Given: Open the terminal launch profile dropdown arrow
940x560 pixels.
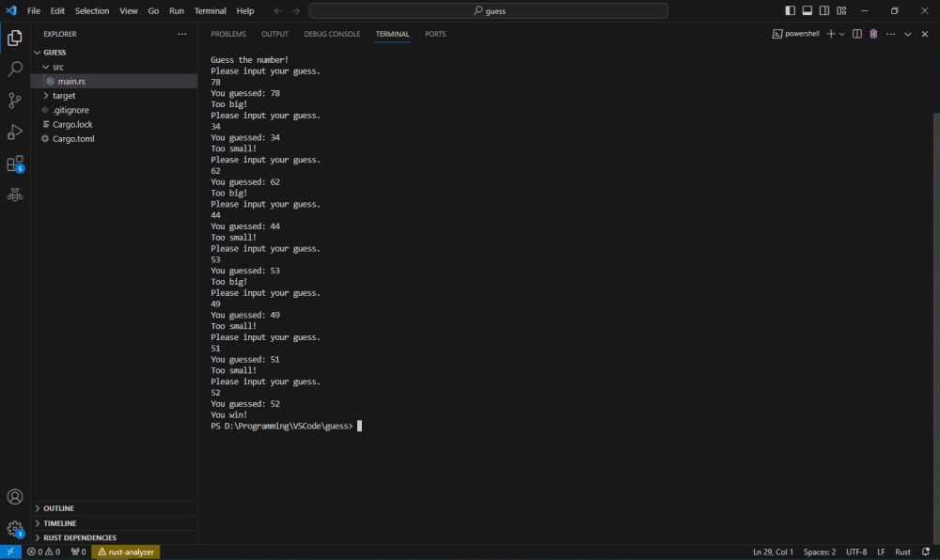Looking at the screenshot, I should pyautogui.click(x=841, y=34).
